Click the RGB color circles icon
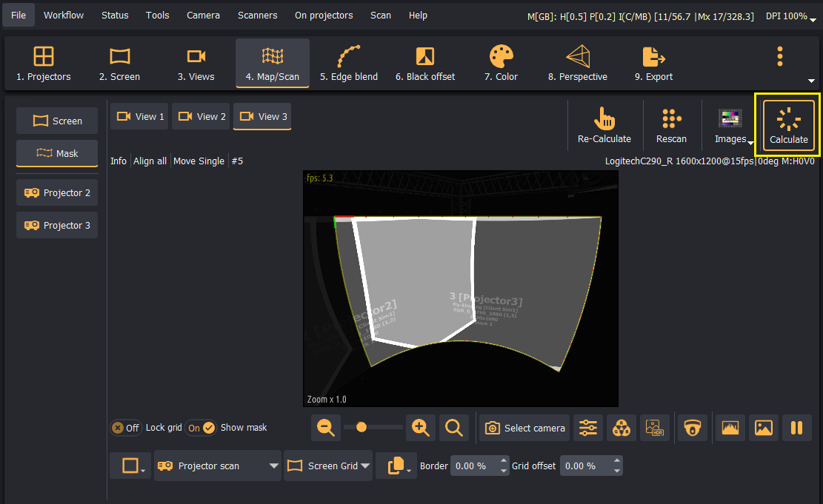Image resolution: width=823 pixels, height=504 pixels. click(x=622, y=428)
